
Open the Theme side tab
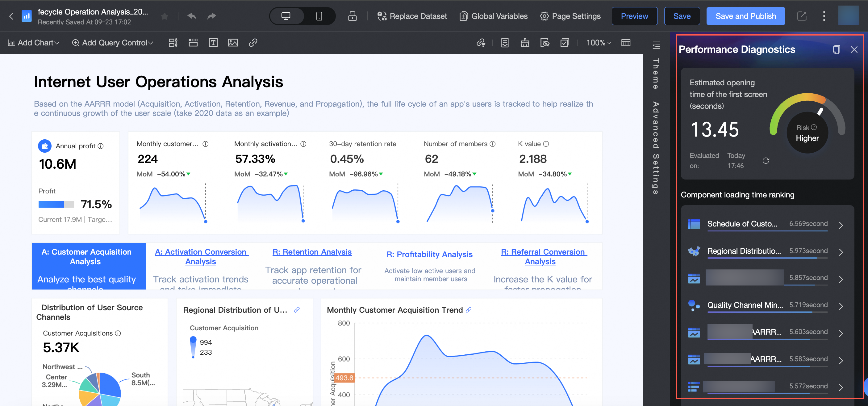pos(656,74)
